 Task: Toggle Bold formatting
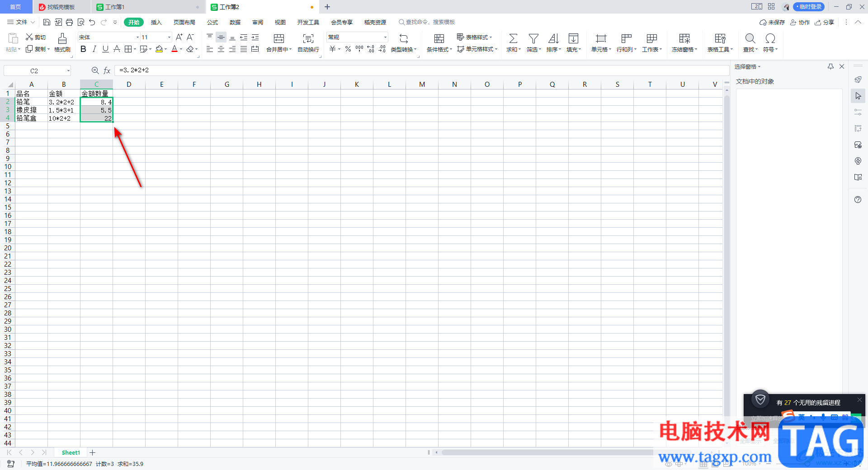(83, 49)
